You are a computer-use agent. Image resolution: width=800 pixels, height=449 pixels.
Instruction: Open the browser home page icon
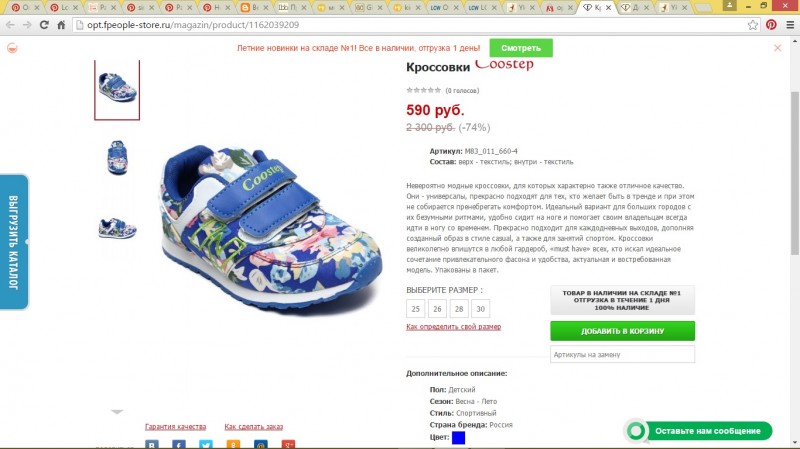pos(61,24)
